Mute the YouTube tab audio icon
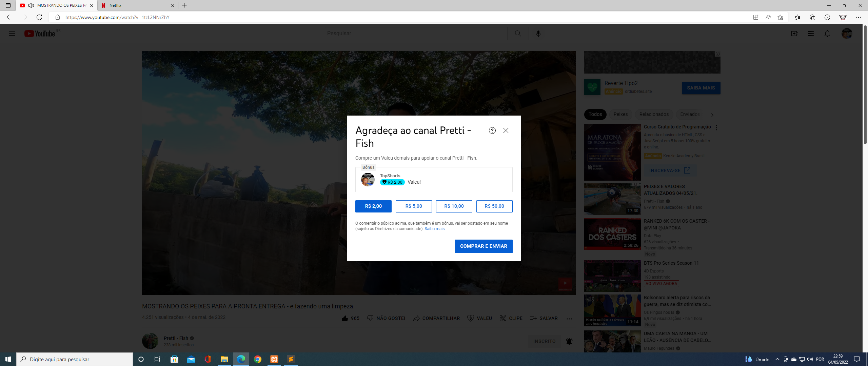 click(31, 5)
